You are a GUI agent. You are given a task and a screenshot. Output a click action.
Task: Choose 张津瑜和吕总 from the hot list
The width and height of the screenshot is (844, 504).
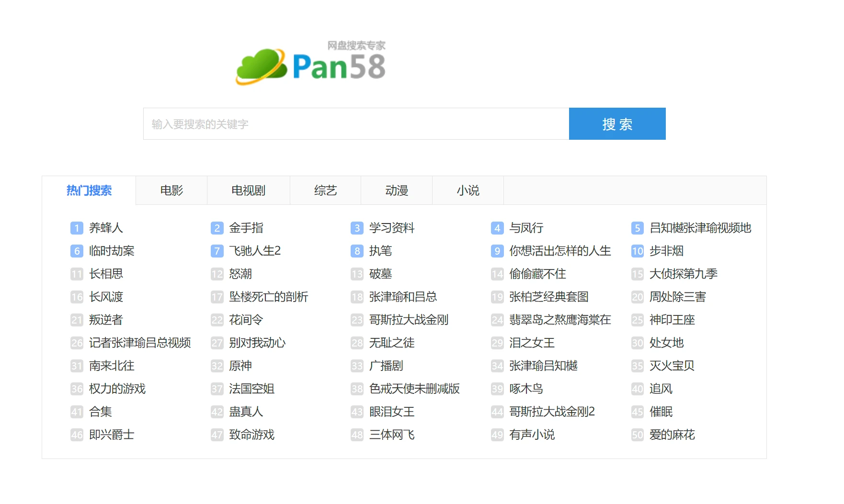(403, 297)
